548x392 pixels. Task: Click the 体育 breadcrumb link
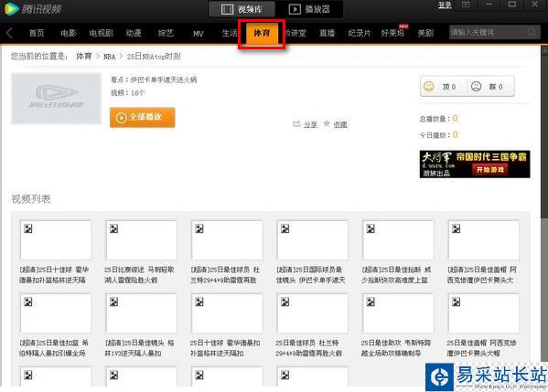coord(84,57)
